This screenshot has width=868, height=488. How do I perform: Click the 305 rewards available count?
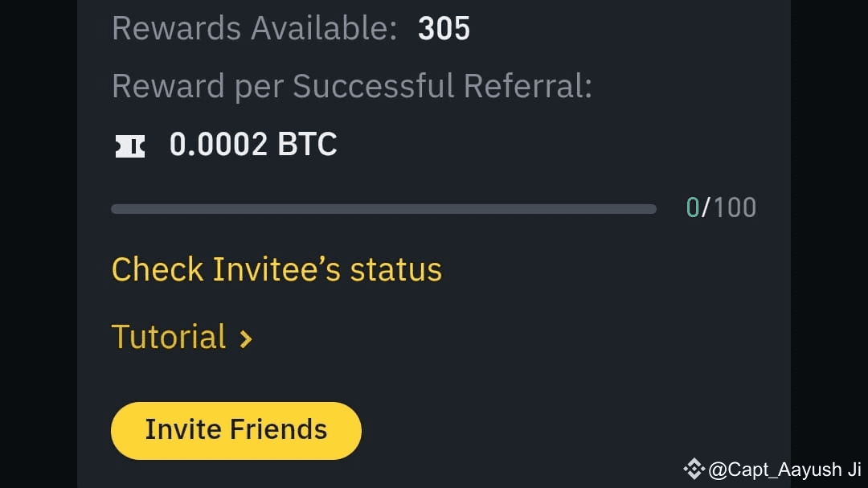pos(444,29)
